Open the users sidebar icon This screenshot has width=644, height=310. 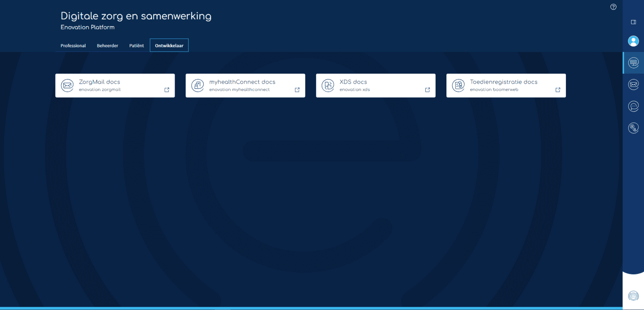point(634,128)
